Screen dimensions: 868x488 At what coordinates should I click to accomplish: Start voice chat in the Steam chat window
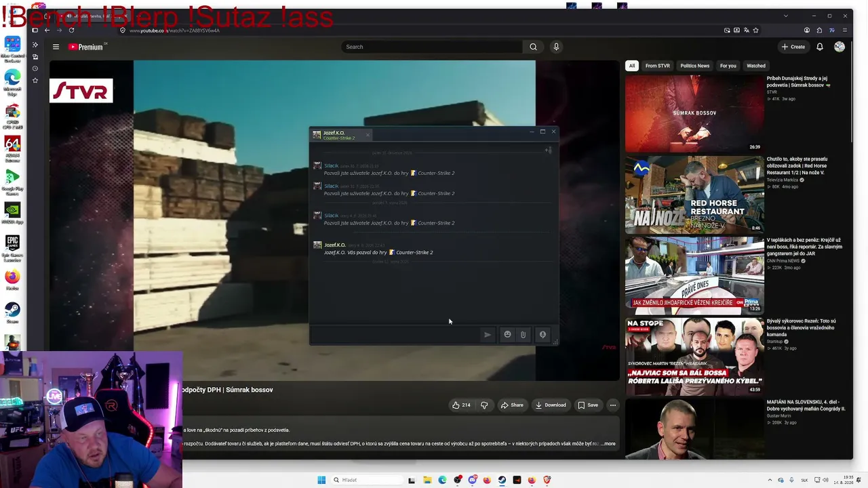pos(542,335)
